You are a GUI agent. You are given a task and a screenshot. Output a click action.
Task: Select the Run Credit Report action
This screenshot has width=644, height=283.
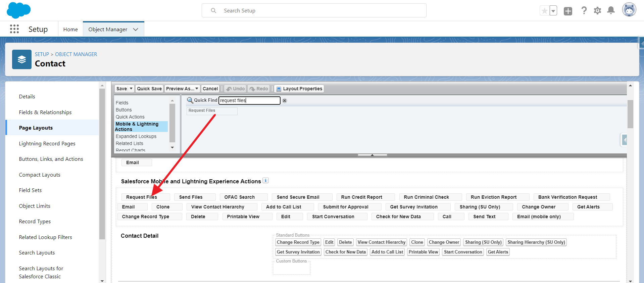366,197
